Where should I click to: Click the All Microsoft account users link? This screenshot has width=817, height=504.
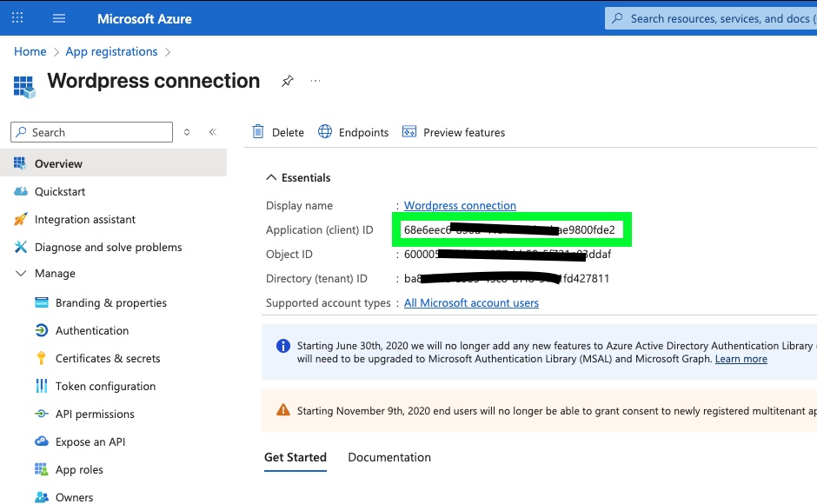(471, 303)
